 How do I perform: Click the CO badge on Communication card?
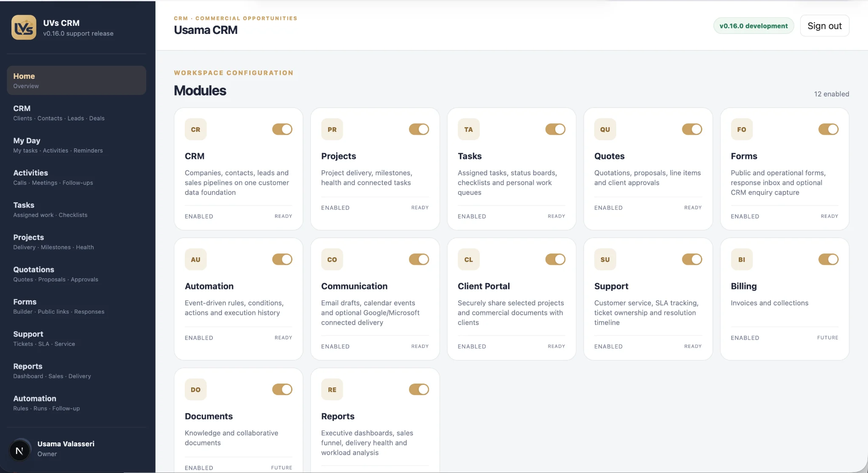(x=332, y=259)
